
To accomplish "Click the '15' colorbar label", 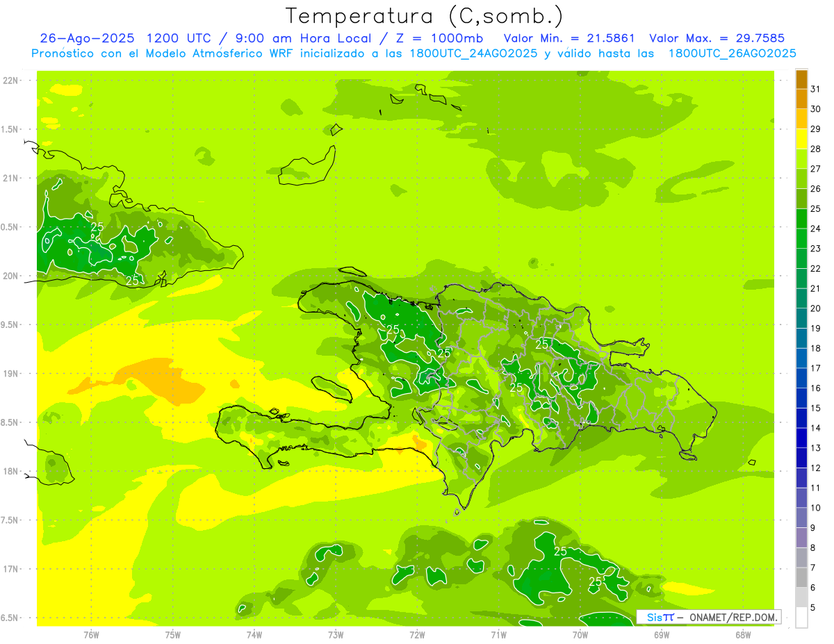I will pyautogui.click(x=816, y=408).
